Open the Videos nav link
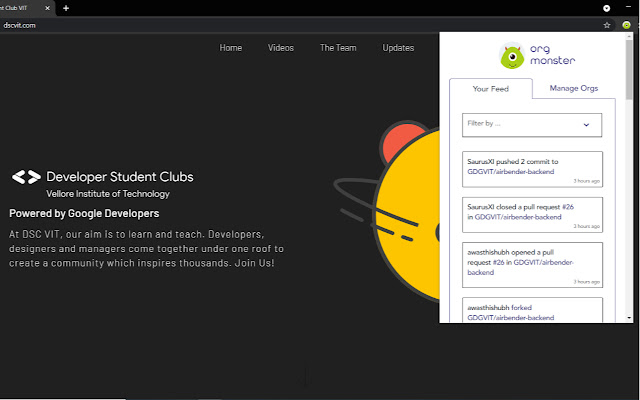Image resolution: width=640 pixels, height=400 pixels. (x=281, y=48)
